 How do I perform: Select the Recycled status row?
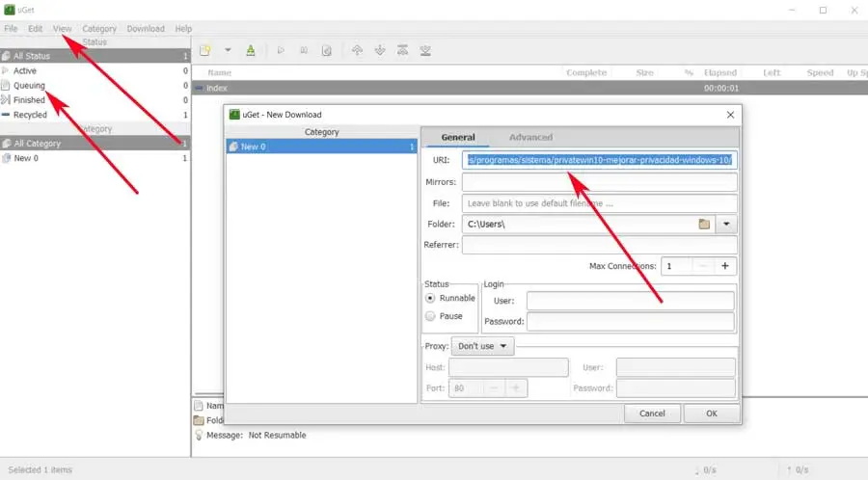coord(95,115)
